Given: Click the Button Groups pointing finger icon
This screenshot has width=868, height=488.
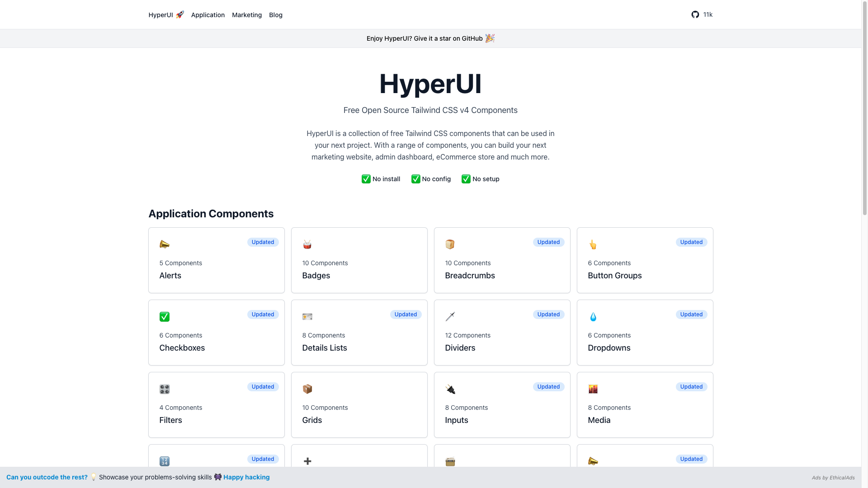Looking at the screenshot, I should click(x=593, y=244).
